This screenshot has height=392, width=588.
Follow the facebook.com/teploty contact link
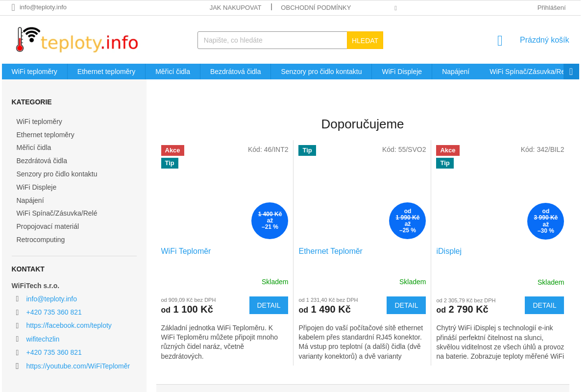tap(69, 325)
